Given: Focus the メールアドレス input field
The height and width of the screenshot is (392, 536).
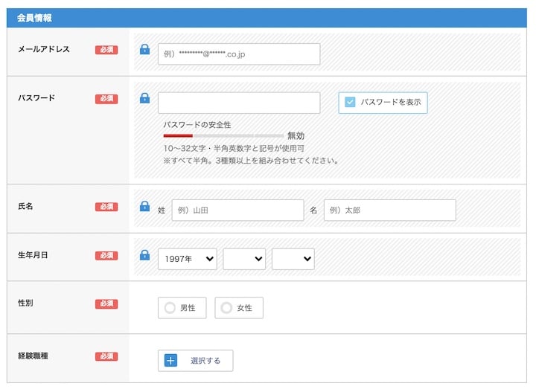Looking at the screenshot, I should [238, 54].
